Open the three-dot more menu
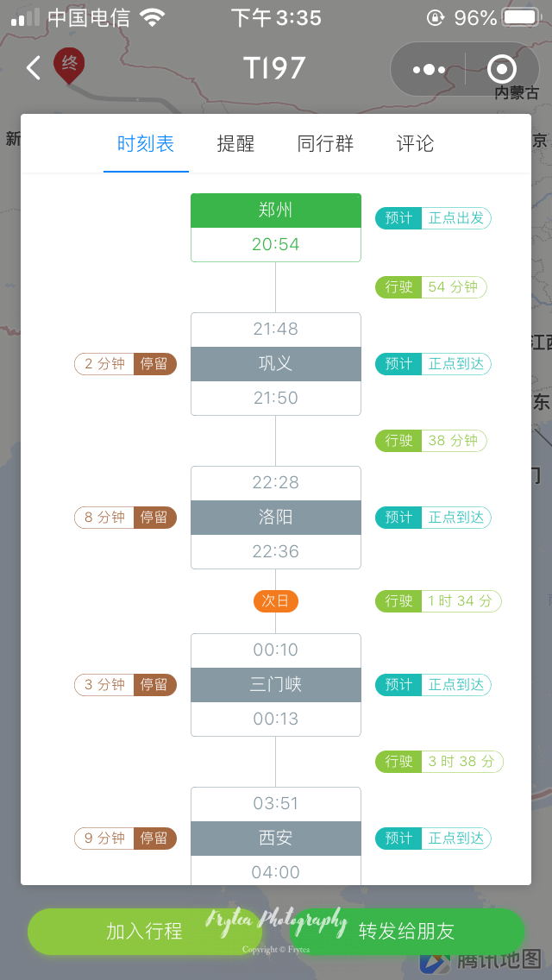Screen dimensions: 552x980 click(429, 69)
